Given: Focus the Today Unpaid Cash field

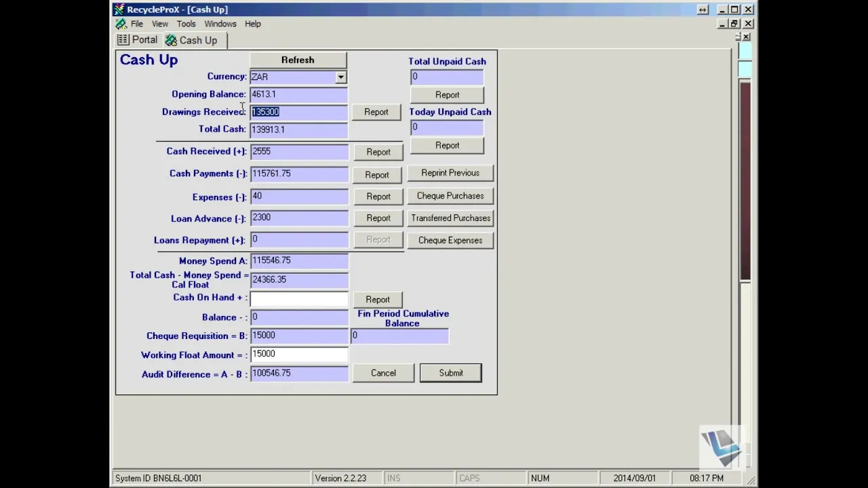Looking at the screenshot, I should tap(447, 127).
